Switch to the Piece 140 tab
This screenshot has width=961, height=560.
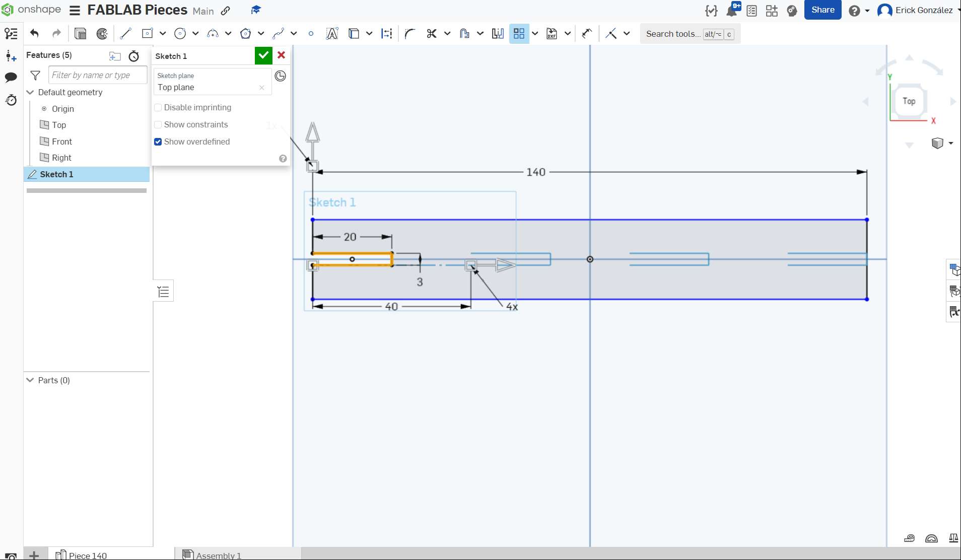pos(82,555)
